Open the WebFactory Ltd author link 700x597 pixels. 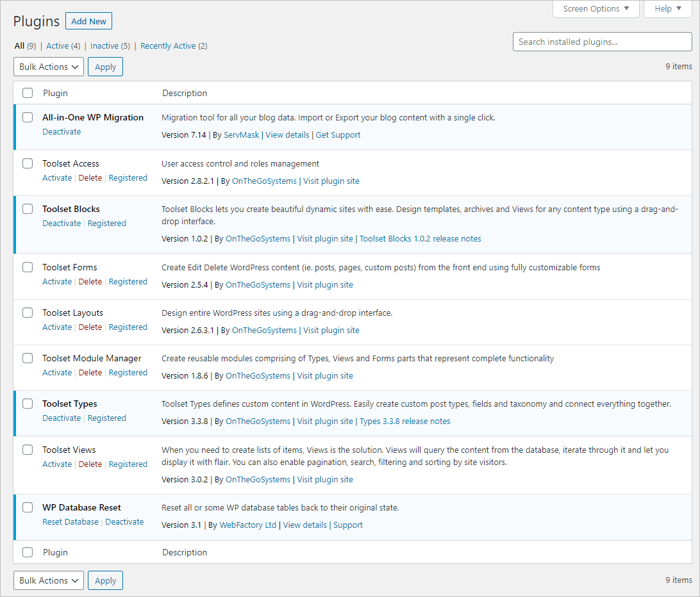click(248, 525)
